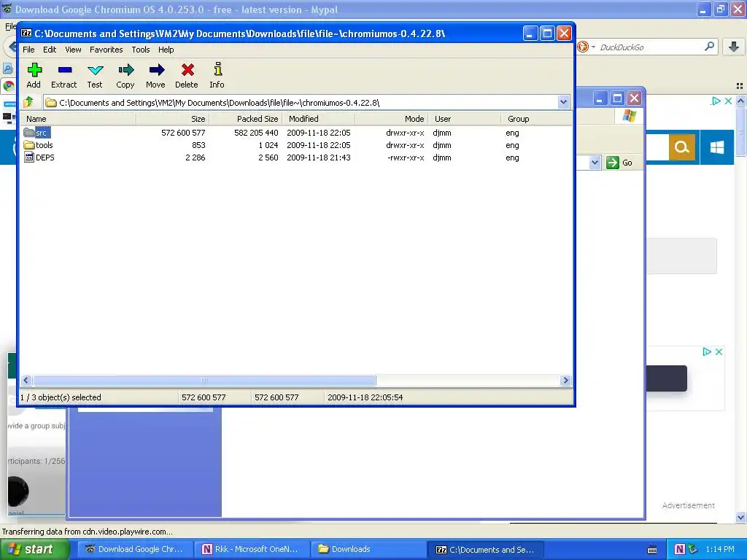Image resolution: width=747 pixels, height=560 pixels.
Task: Switch to Rkk - Microsoft OneNote taskbar item
Action: [252, 549]
